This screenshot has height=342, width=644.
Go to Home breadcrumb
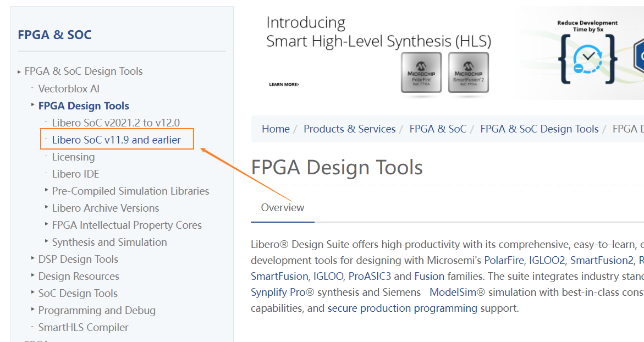(276, 129)
